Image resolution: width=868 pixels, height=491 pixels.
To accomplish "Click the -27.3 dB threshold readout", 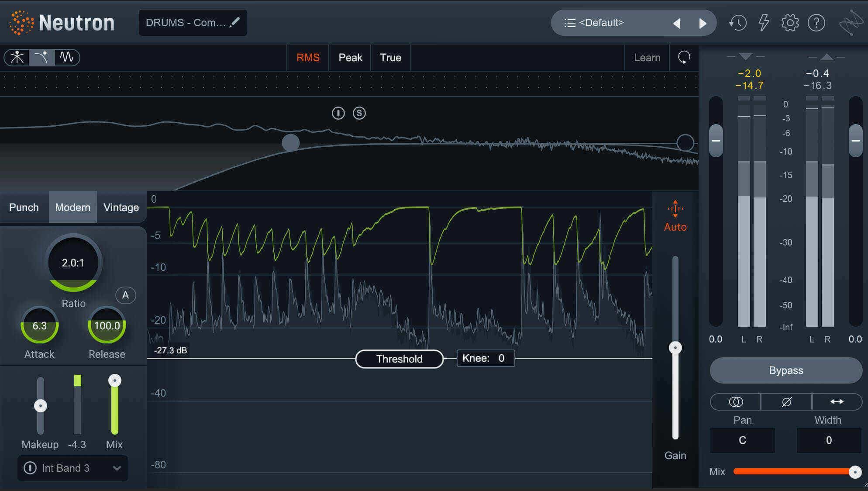I will click(x=170, y=350).
